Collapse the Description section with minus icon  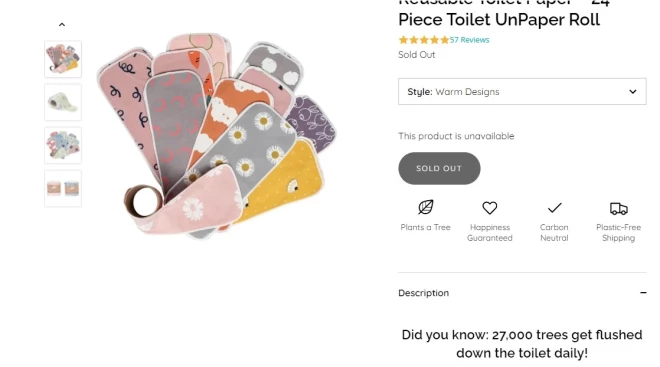pos(643,293)
